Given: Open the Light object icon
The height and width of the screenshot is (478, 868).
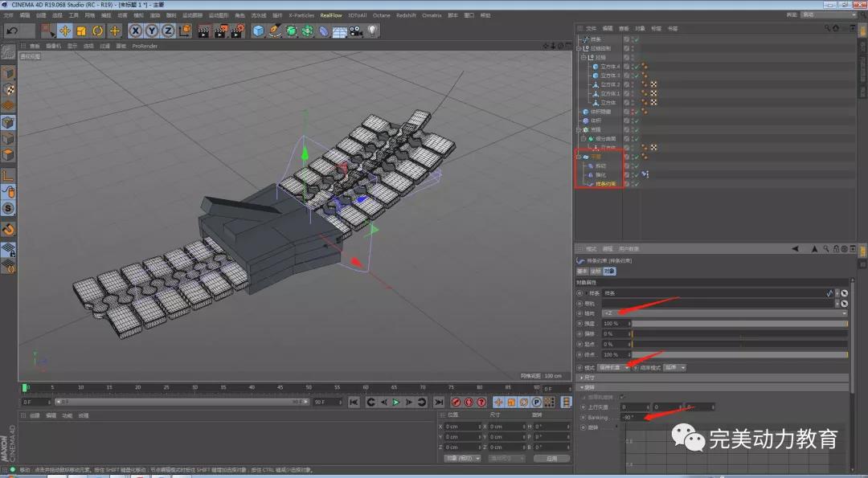Looking at the screenshot, I should (373, 31).
